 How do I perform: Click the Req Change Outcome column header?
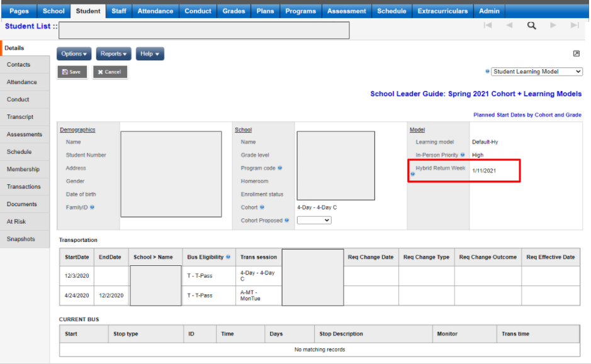point(488,257)
